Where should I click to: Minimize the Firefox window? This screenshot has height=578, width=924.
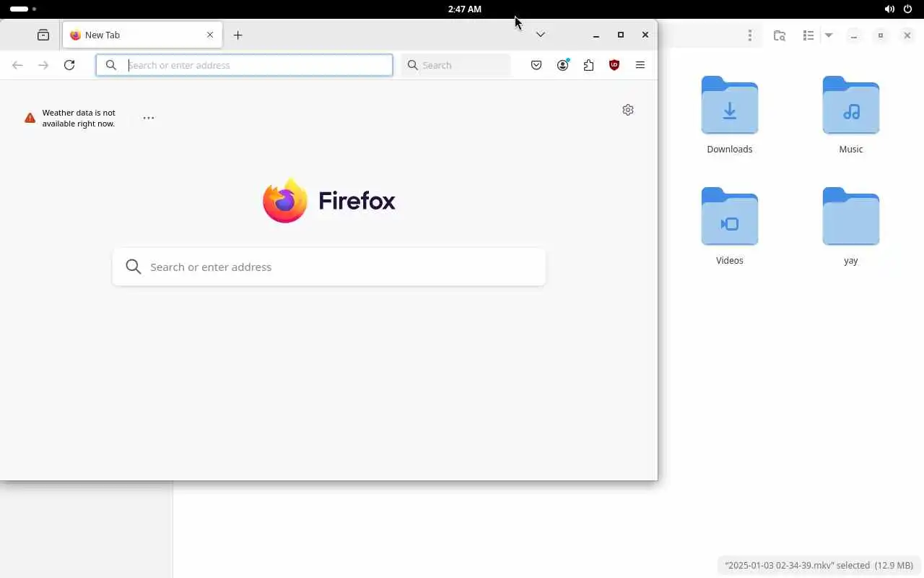pos(596,35)
